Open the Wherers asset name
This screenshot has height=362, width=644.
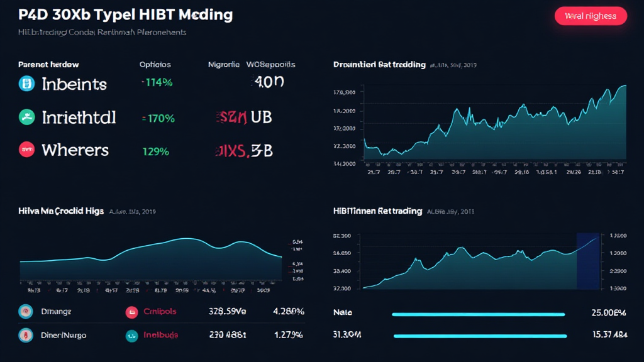[75, 150]
